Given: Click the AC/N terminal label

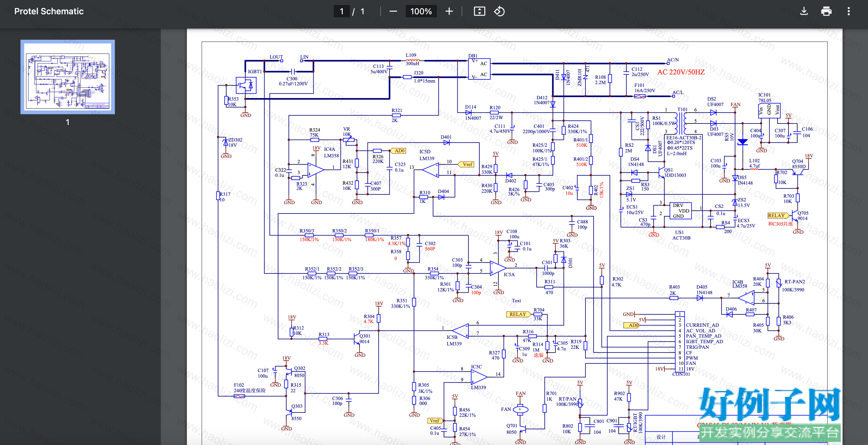Looking at the screenshot, I should coord(672,60).
